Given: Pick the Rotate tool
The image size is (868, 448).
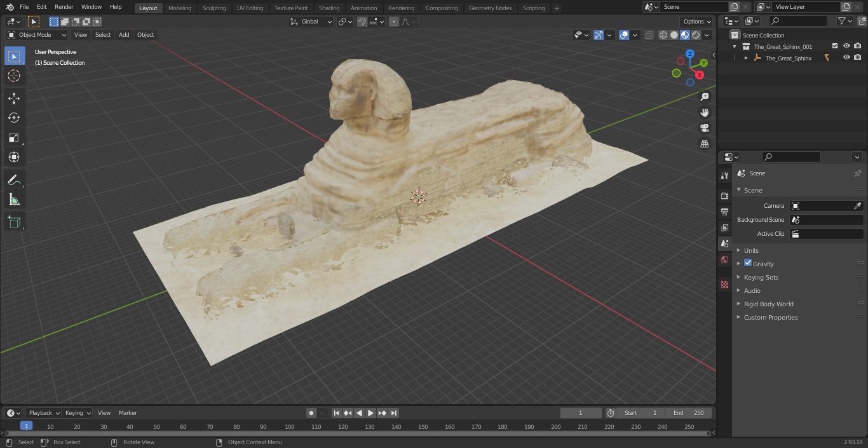Looking at the screenshot, I should [14, 118].
